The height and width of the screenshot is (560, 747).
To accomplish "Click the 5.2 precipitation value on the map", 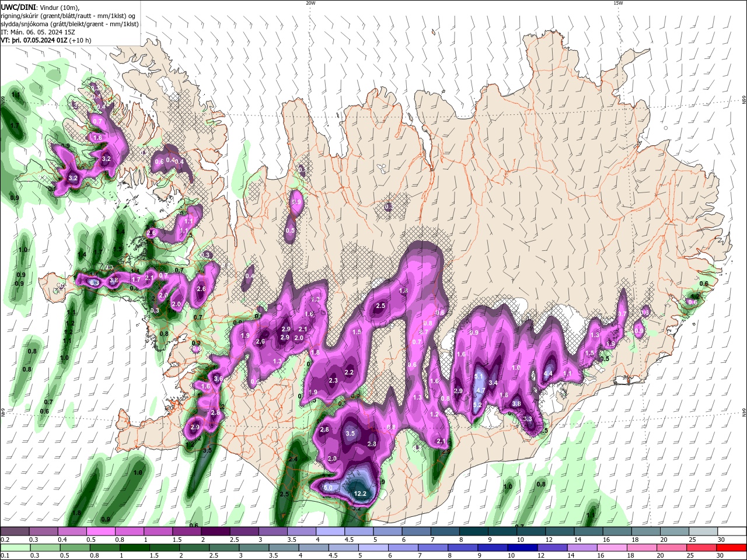I will (477, 405).
